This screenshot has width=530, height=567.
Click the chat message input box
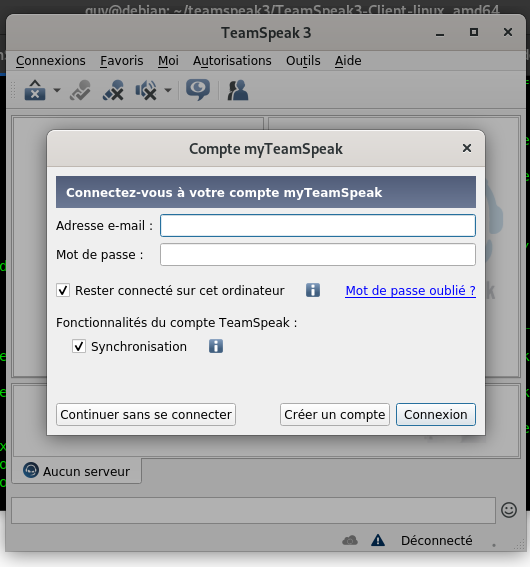253,510
